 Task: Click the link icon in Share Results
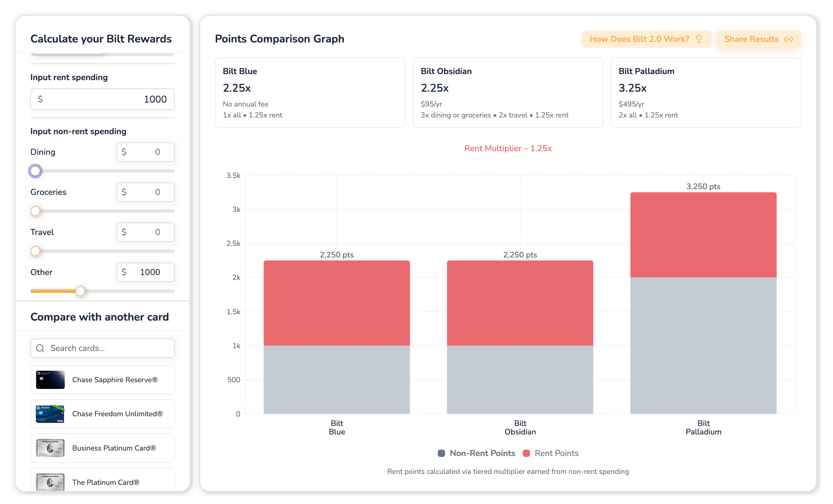[788, 39]
